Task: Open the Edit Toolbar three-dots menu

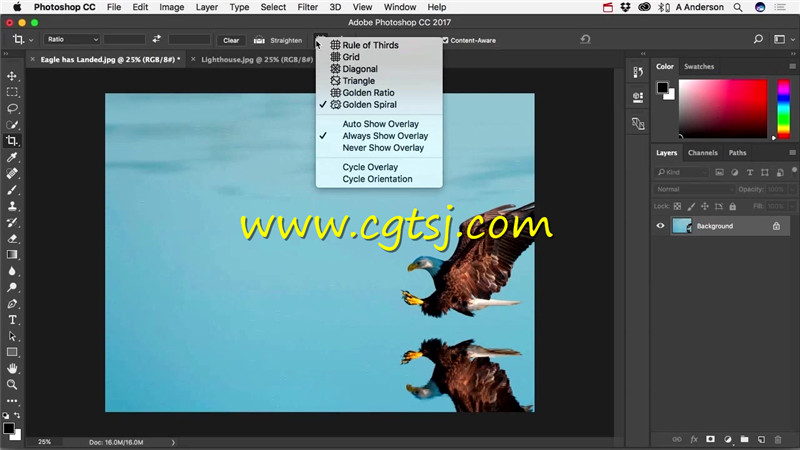Action: pos(12,401)
